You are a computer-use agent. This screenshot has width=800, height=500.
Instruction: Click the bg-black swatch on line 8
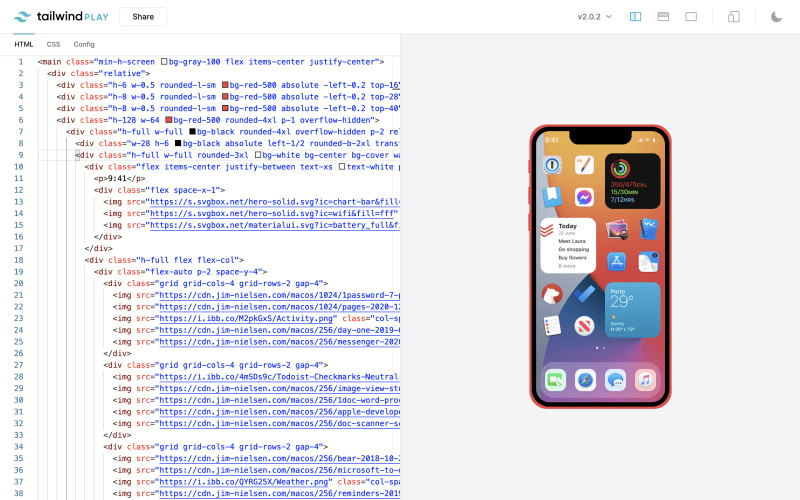178,143
